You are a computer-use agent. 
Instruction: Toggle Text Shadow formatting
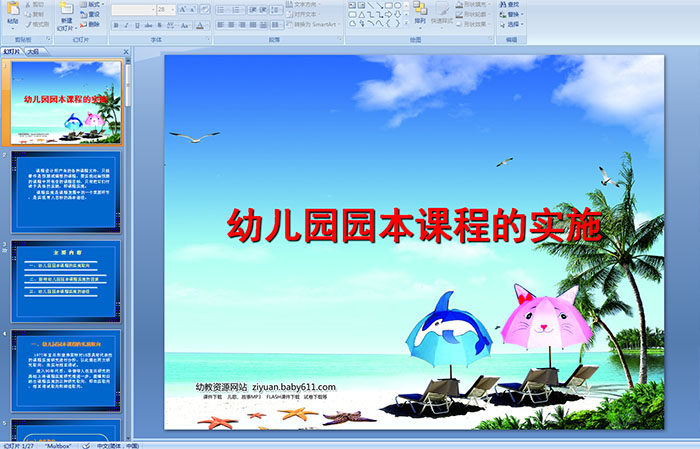click(x=159, y=25)
